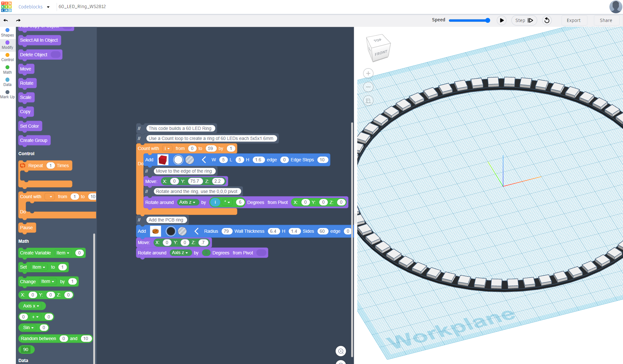Click the zoom-to-fit magnifier icon in viewport
Viewport: 623px width, 364px height.
point(341,351)
